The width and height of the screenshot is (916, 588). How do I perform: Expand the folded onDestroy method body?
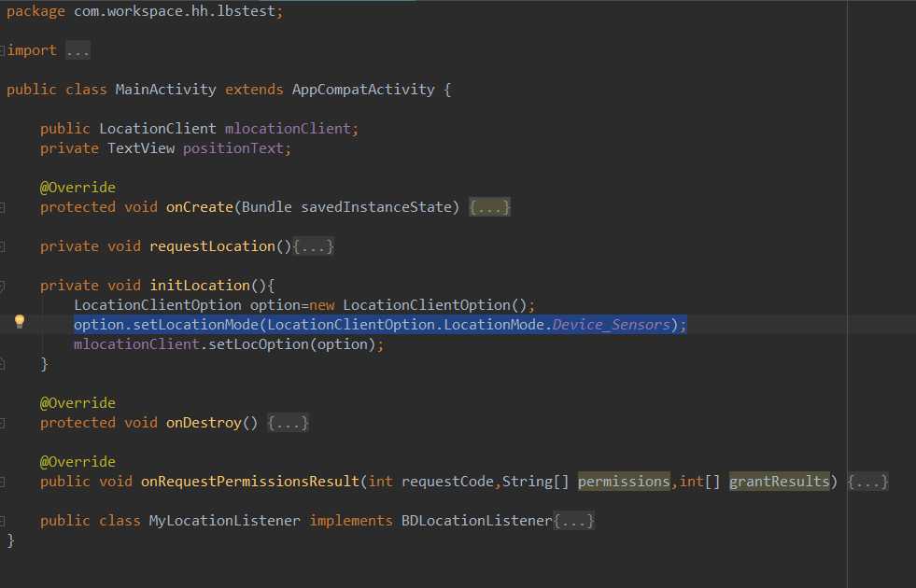288,423
